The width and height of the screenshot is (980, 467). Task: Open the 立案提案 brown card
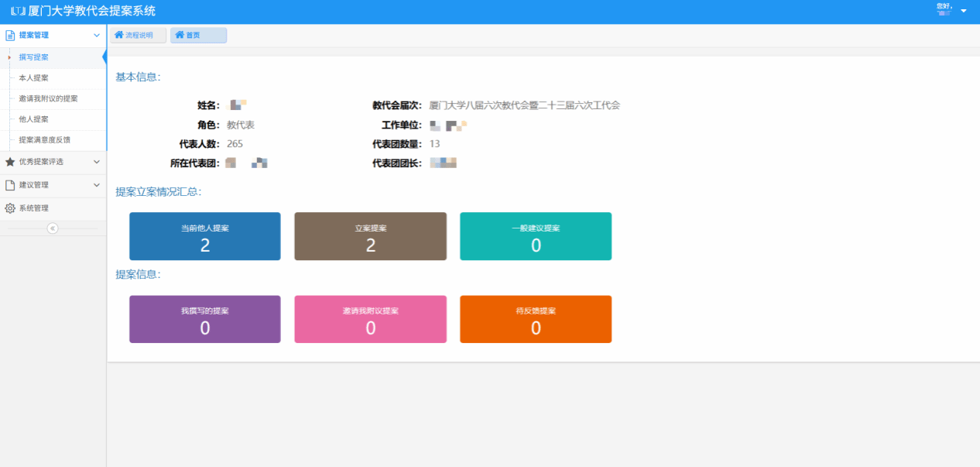point(370,236)
